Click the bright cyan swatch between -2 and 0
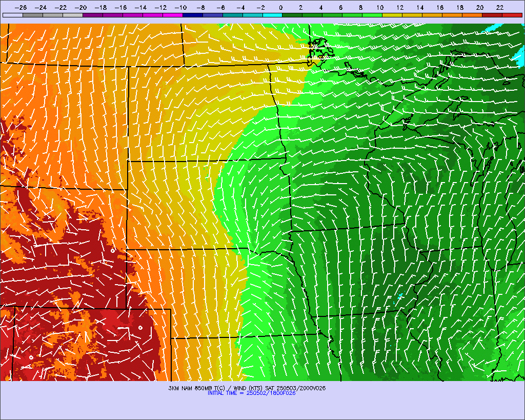Image resolution: width=525 pixels, height=420 pixels. point(273,15)
